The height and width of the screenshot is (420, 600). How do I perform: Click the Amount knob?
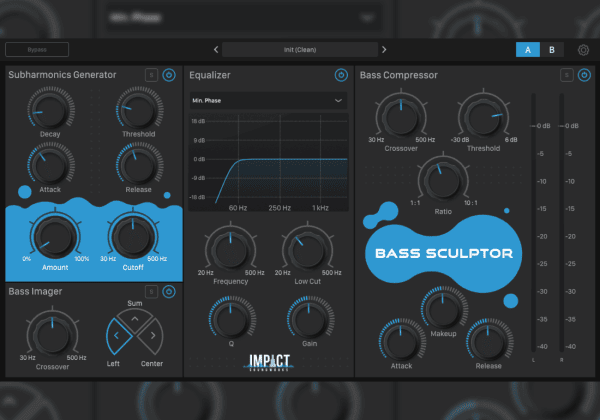tap(55, 236)
